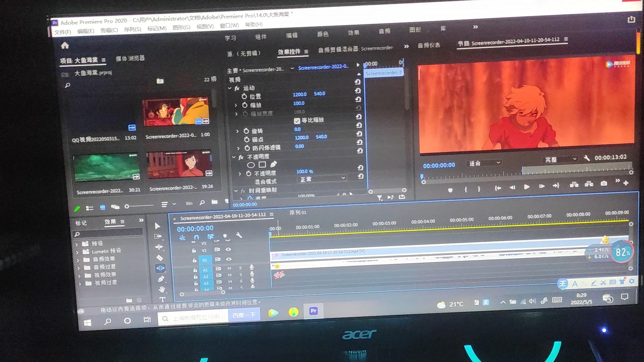Collapse the 运动 effect section
The image size is (644, 362).
[230, 88]
